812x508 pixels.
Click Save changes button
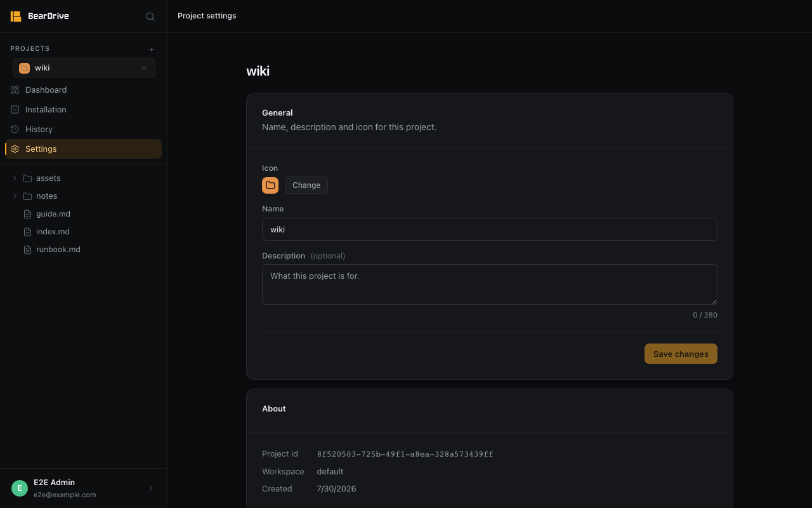[x=681, y=354]
